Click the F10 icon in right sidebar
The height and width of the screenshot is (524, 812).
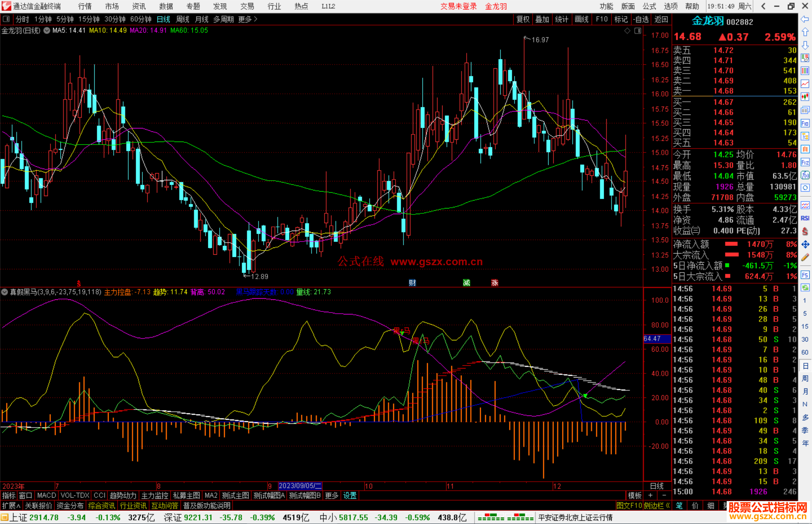pos(805,123)
